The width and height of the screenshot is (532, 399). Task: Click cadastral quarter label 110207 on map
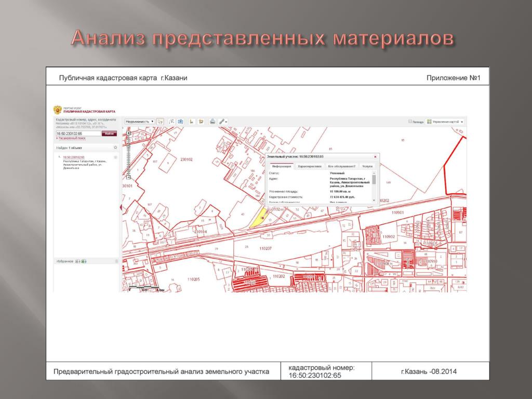(x=265, y=249)
